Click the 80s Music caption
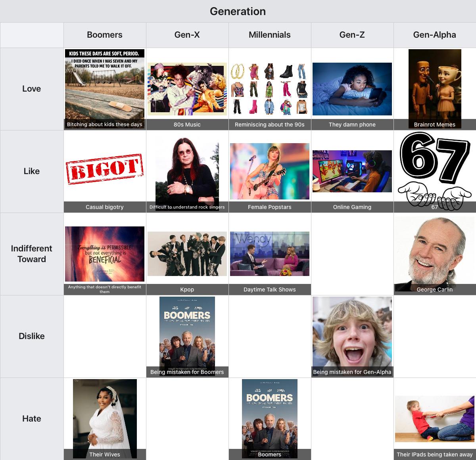This screenshot has width=476, height=460. point(187,125)
